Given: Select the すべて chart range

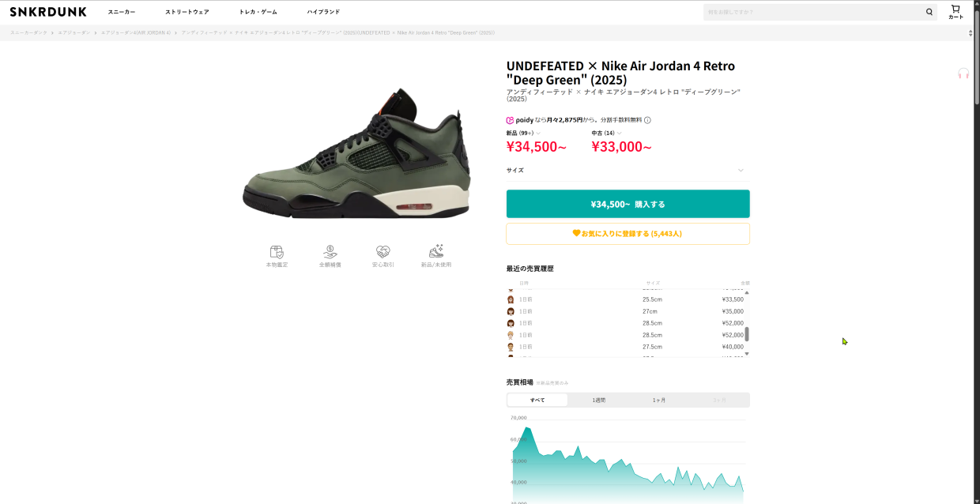Looking at the screenshot, I should coord(537,401).
